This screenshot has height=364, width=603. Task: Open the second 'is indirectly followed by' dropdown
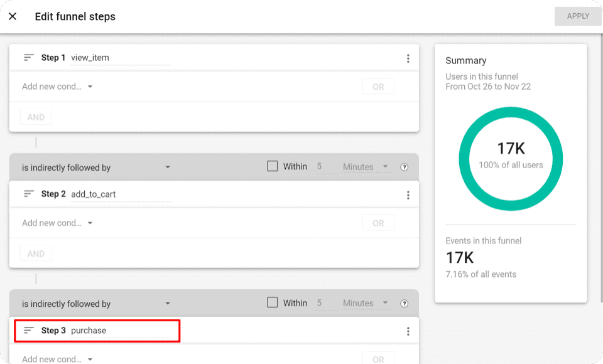click(167, 303)
